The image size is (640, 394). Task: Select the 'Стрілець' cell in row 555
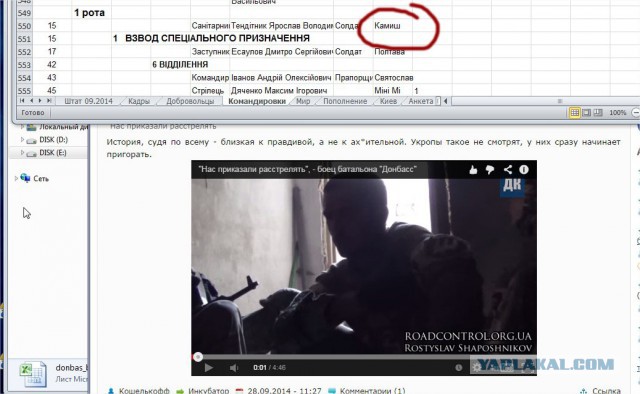(210, 91)
